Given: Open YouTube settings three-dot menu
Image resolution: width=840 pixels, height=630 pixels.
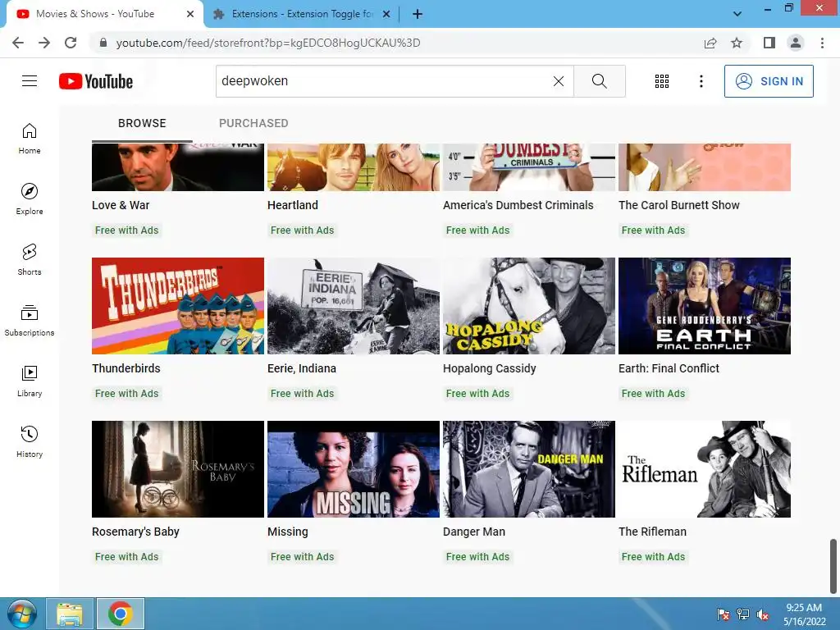Looking at the screenshot, I should tap(701, 81).
